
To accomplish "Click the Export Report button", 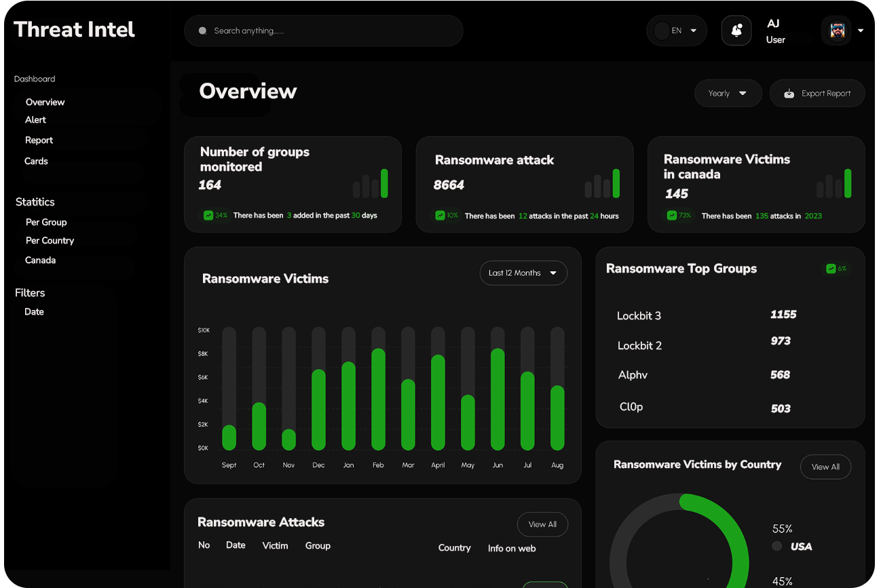I will pyautogui.click(x=817, y=94).
